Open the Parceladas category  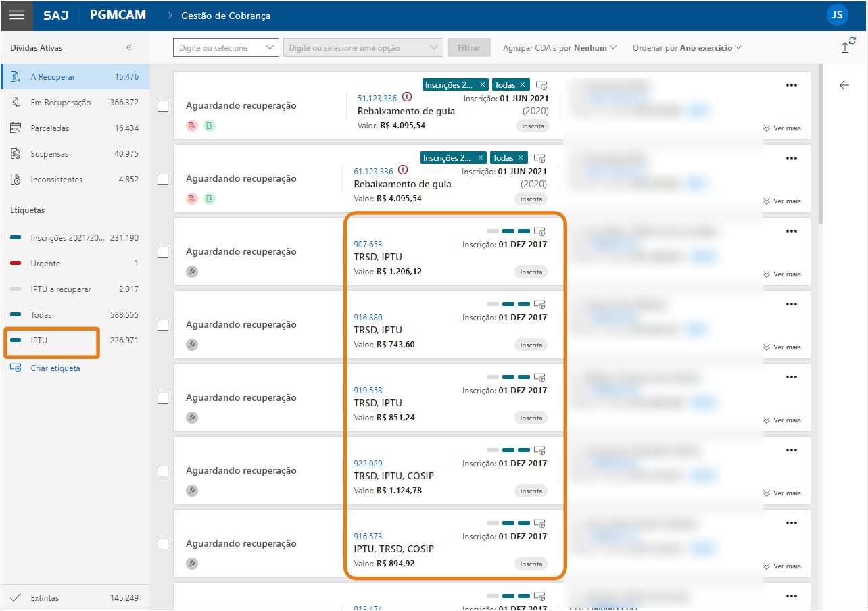pos(75,128)
